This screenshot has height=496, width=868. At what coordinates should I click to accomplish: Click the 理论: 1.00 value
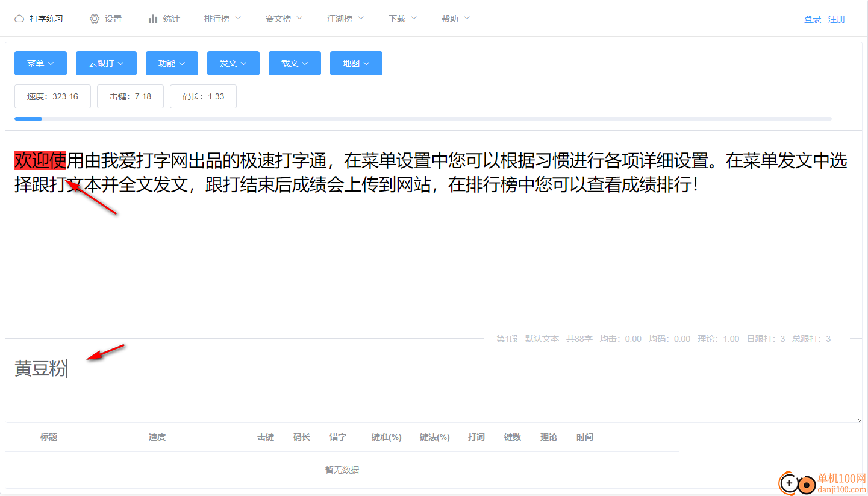719,339
